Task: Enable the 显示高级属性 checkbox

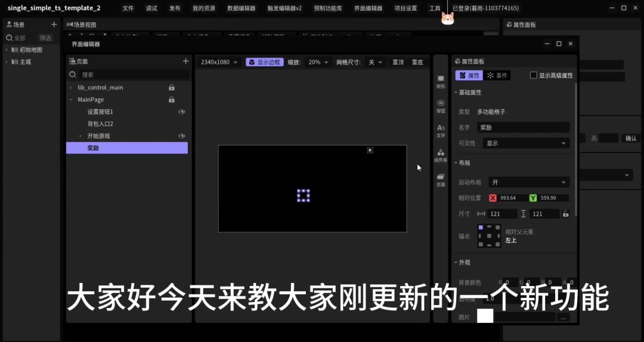Action: click(x=534, y=76)
